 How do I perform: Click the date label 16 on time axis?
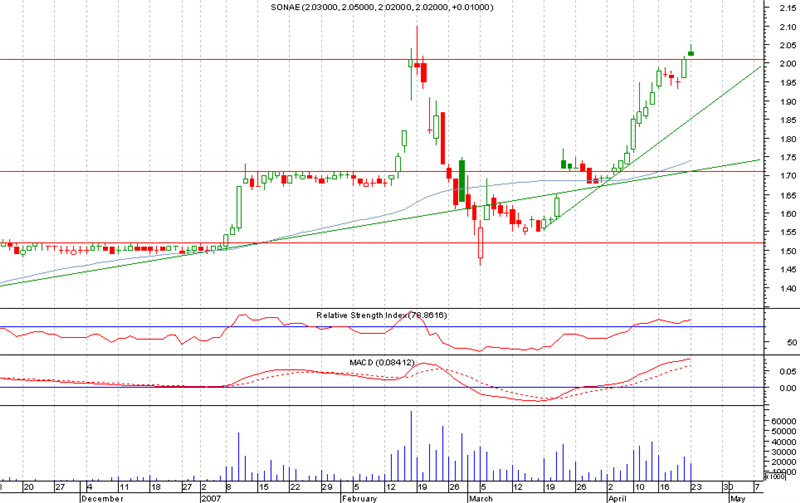coord(664,487)
